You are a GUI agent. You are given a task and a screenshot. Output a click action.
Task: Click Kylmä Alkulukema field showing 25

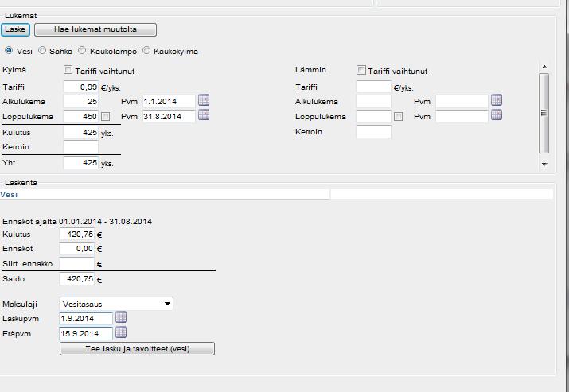(x=80, y=102)
